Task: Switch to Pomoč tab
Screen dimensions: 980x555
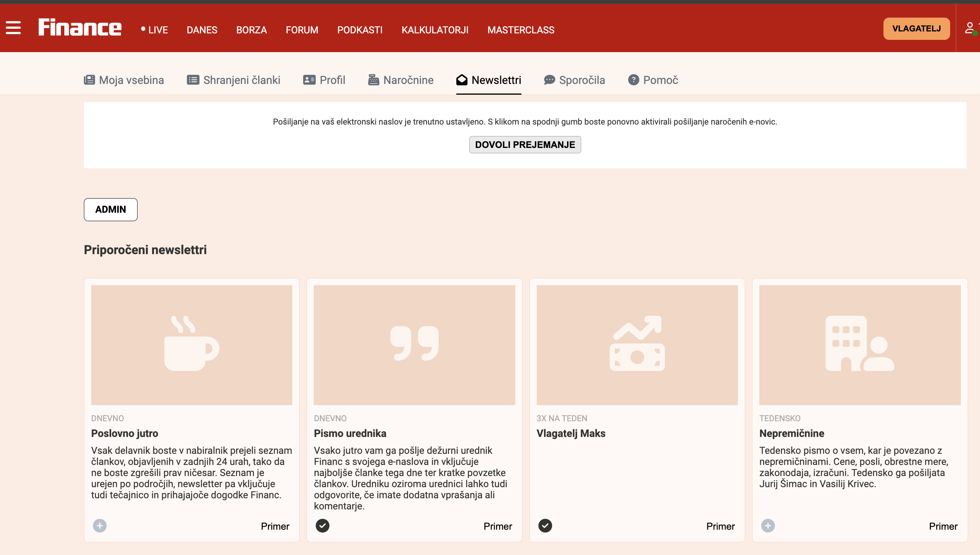Action: 653,80
